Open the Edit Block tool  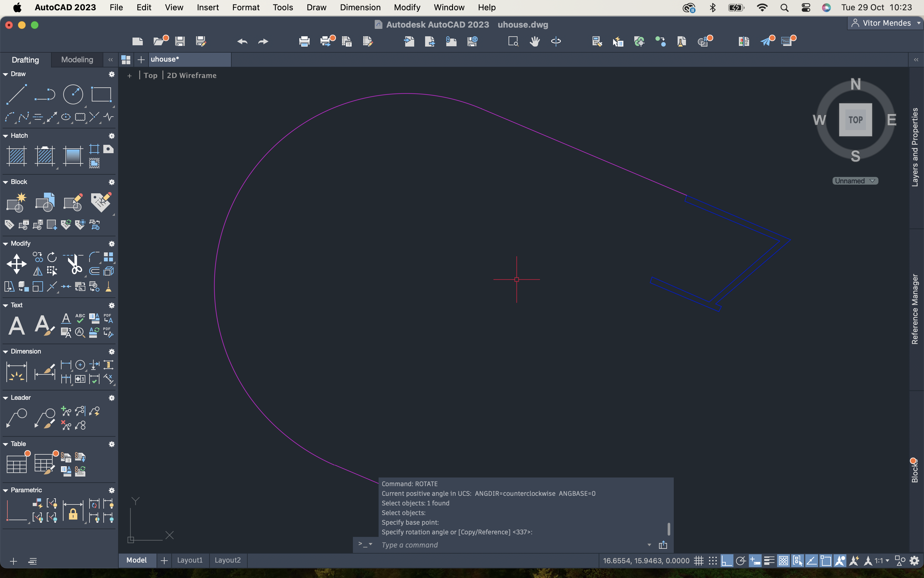click(73, 202)
